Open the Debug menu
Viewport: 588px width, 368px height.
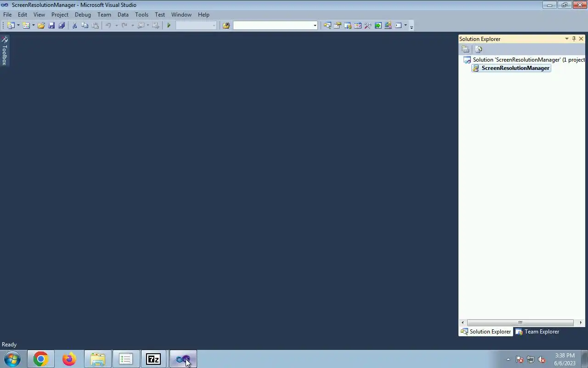pos(83,14)
